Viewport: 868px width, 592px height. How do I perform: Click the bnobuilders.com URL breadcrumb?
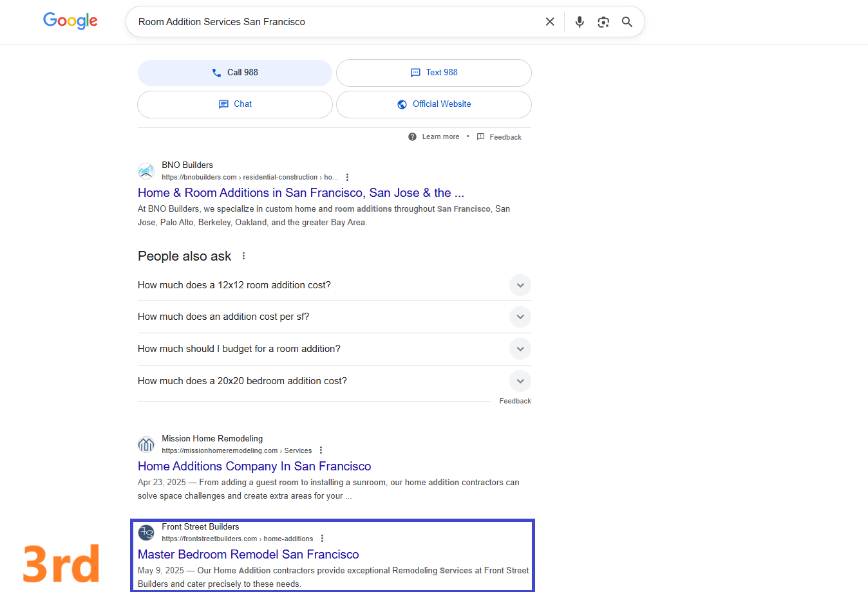[x=250, y=178]
